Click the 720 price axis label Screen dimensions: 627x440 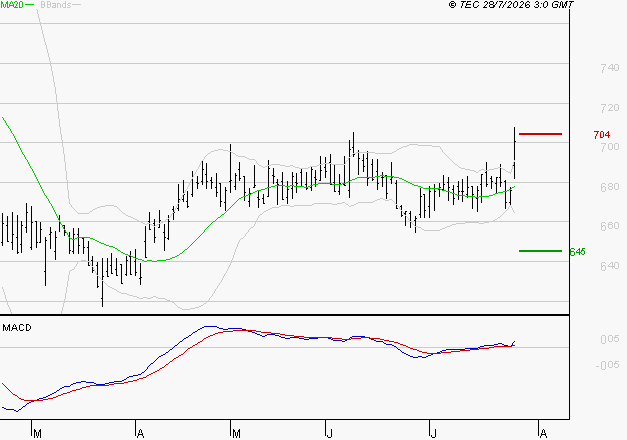coord(610,108)
